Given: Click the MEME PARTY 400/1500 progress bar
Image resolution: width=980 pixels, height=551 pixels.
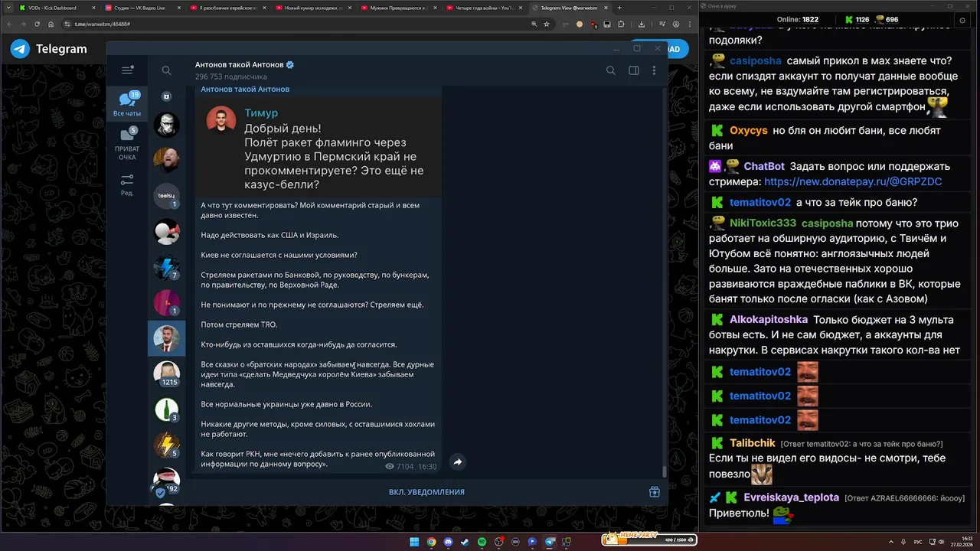Looking at the screenshot, I should click(649, 539).
